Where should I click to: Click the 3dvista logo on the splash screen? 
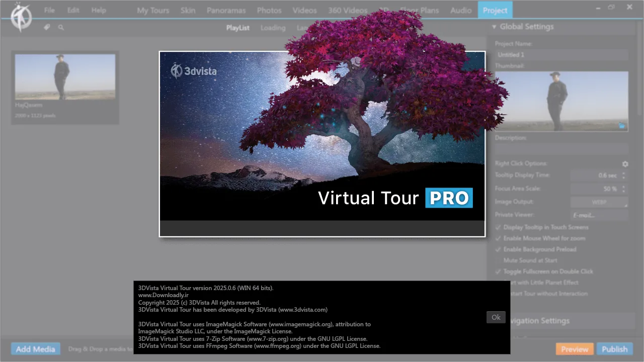pos(194,71)
